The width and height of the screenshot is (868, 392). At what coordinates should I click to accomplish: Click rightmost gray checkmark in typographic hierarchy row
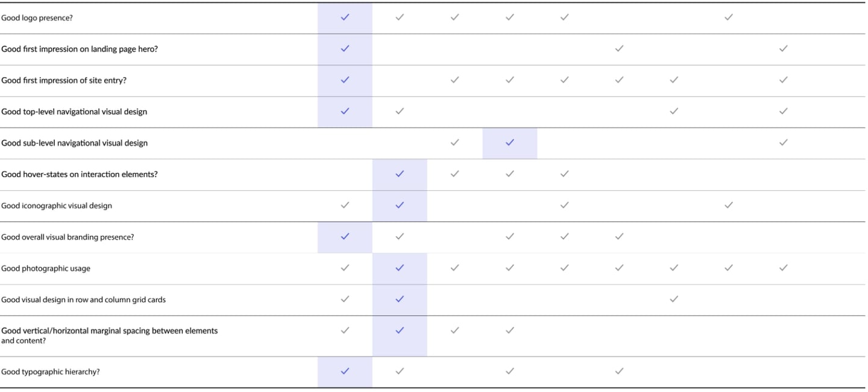pos(619,372)
